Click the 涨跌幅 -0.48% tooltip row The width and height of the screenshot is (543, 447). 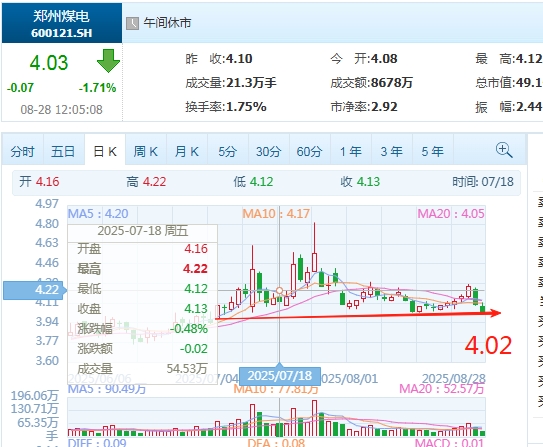[142, 329]
